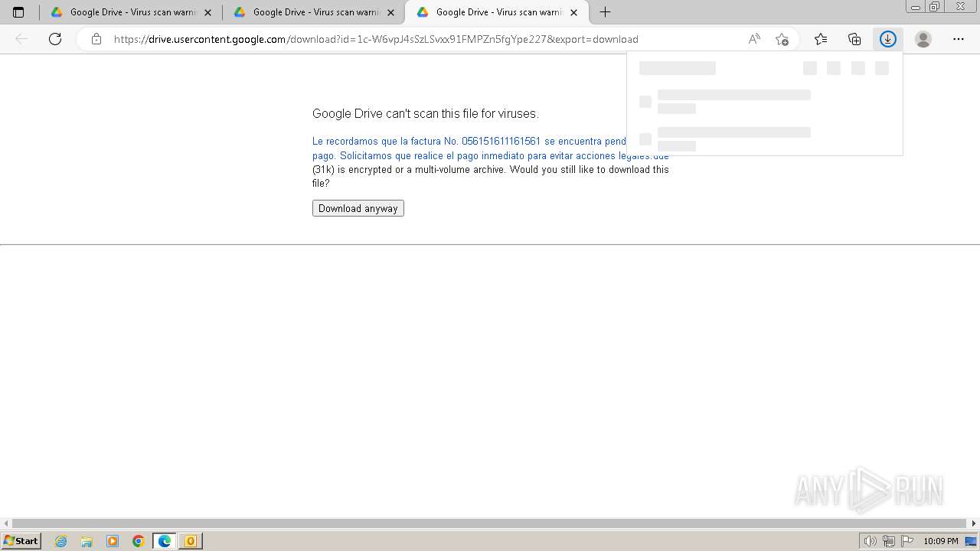Close the second Google Drive tab
The image size is (980, 551).
click(x=390, y=12)
